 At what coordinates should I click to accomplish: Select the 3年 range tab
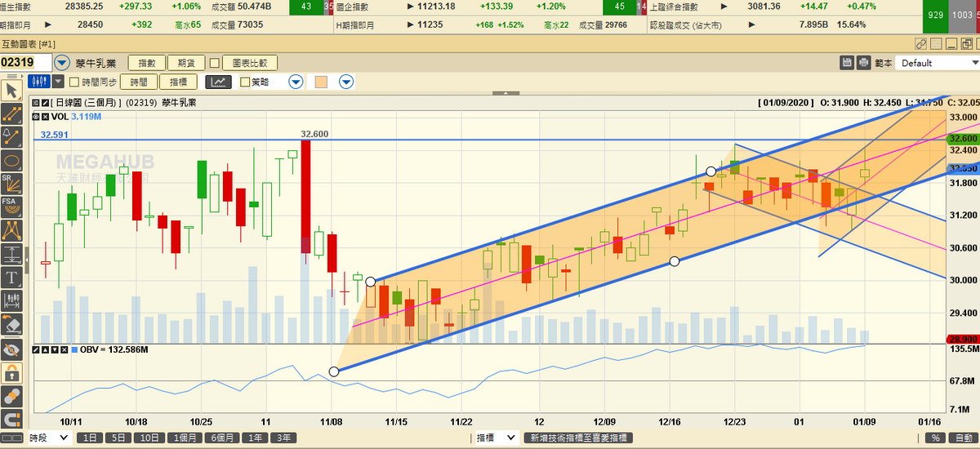point(283,438)
